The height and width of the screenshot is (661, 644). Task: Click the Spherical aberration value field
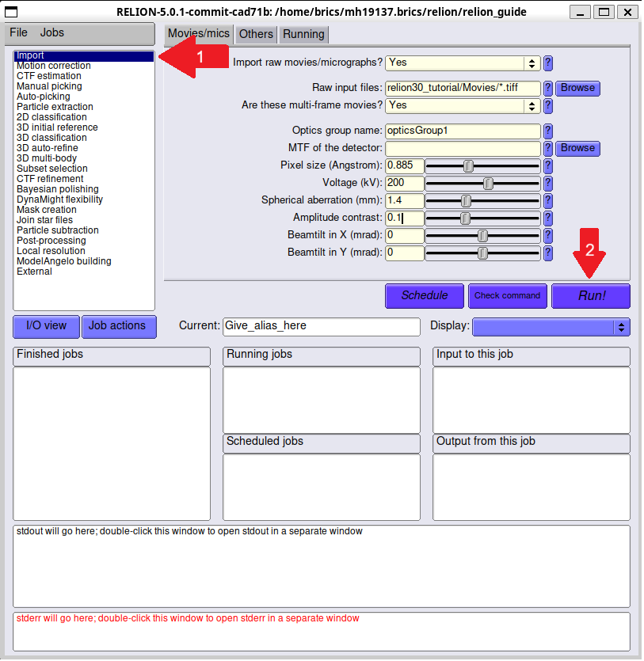pyautogui.click(x=405, y=200)
